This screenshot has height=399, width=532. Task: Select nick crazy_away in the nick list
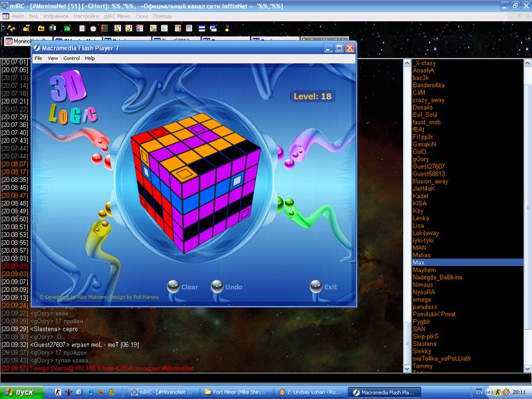pyautogui.click(x=428, y=100)
